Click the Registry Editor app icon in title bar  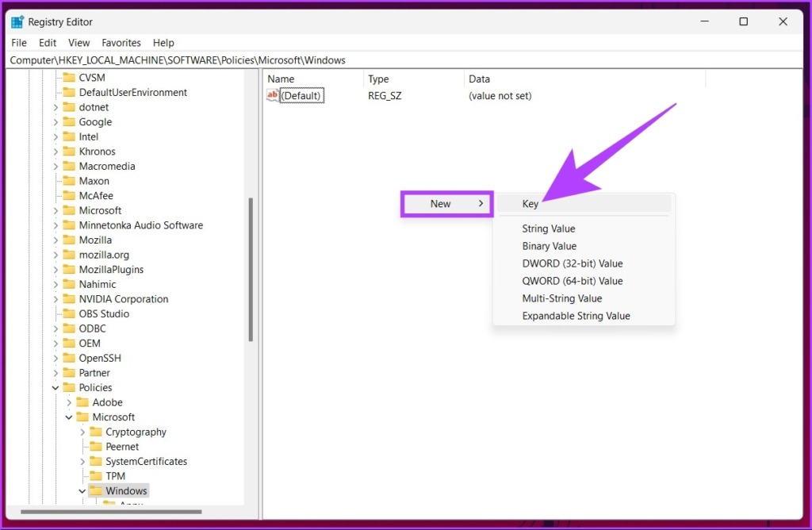tap(17, 21)
